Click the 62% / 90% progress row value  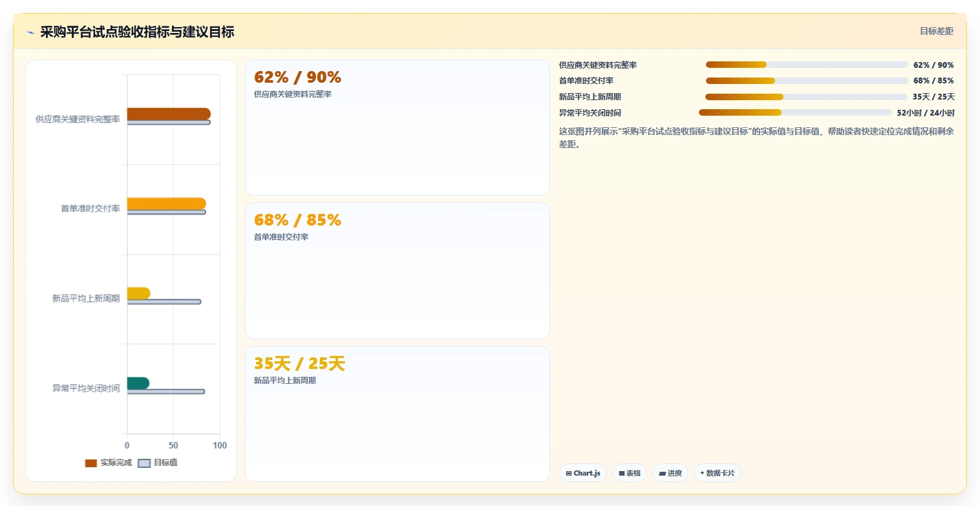click(x=933, y=65)
